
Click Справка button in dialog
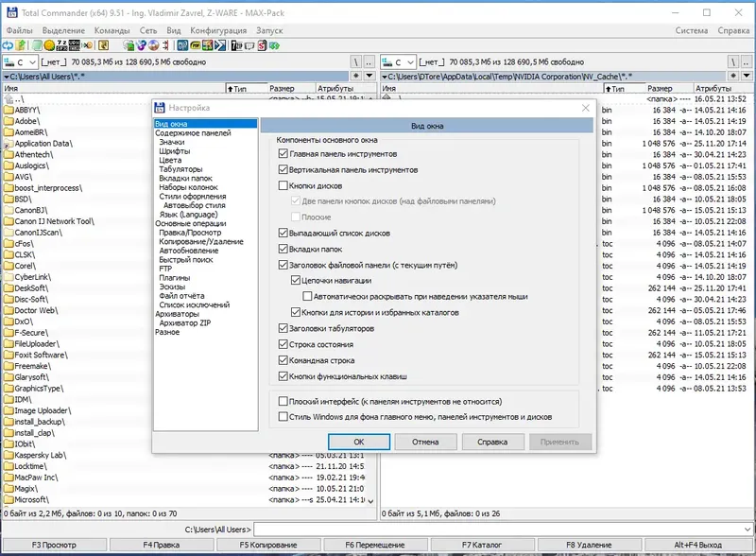[x=492, y=442]
